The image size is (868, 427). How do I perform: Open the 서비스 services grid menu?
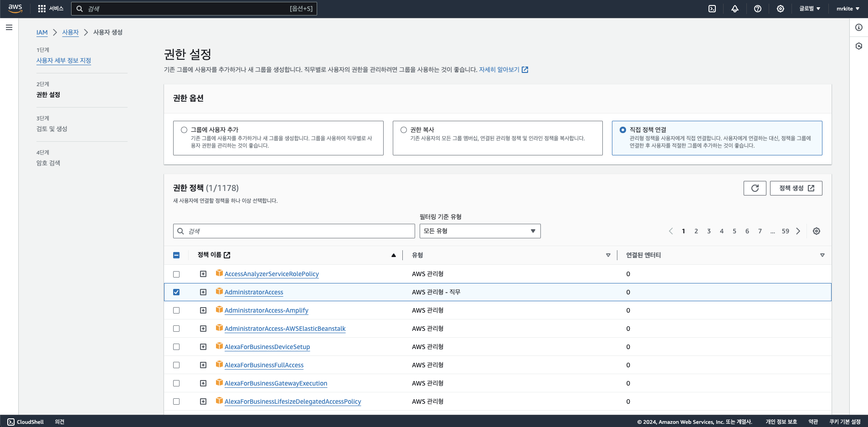51,9
